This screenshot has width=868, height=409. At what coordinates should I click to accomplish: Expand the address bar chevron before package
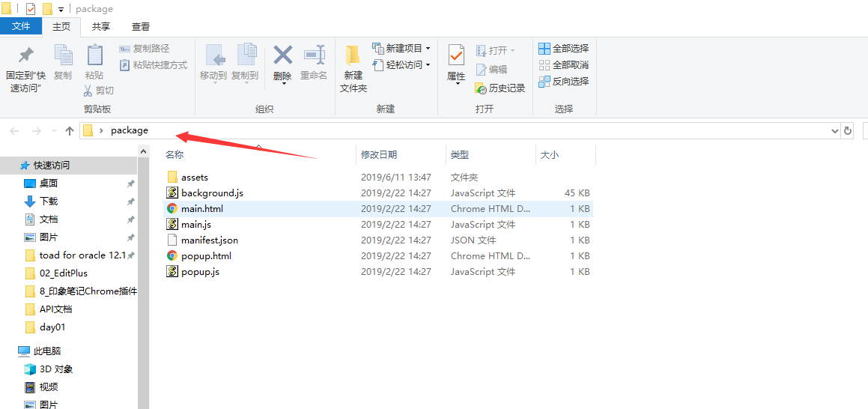[101, 130]
